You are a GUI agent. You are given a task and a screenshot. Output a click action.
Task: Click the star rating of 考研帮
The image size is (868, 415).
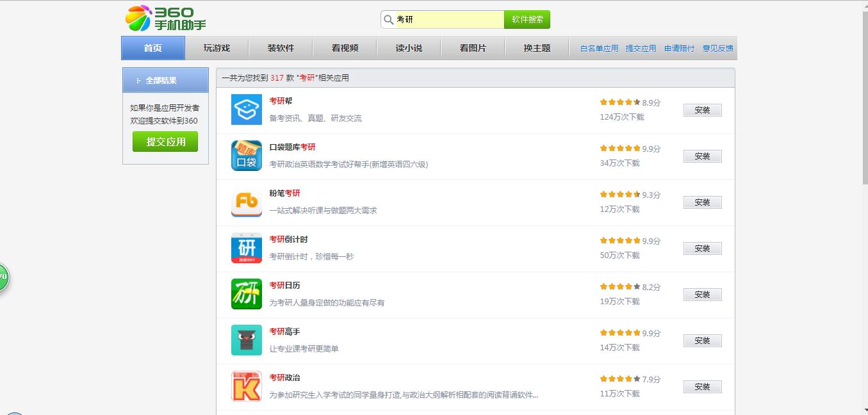click(620, 102)
